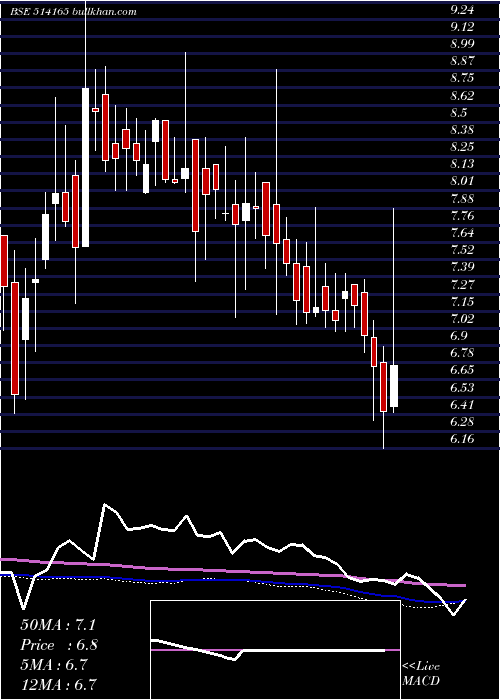This screenshot has height=700, width=500.
Task: Click the 8.99 price axis label
Action: point(461,45)
